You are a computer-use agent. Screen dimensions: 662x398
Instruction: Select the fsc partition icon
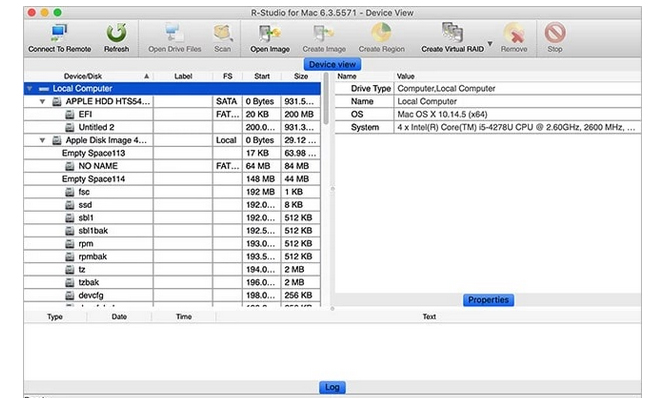70,192
